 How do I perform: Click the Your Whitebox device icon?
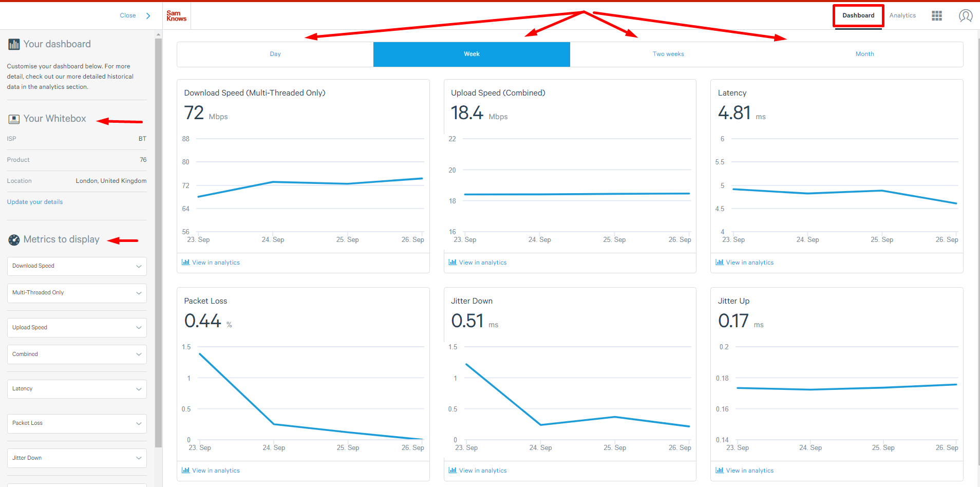14,119
